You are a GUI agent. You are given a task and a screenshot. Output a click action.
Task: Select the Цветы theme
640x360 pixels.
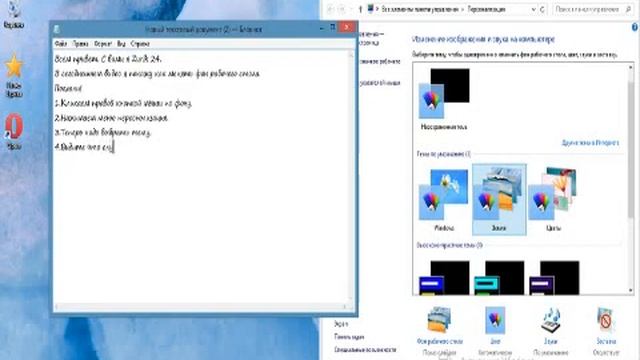[553, 200]
